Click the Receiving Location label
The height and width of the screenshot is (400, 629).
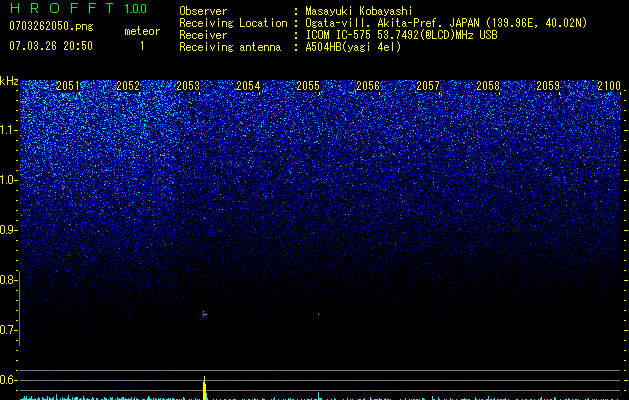point(233,23)
